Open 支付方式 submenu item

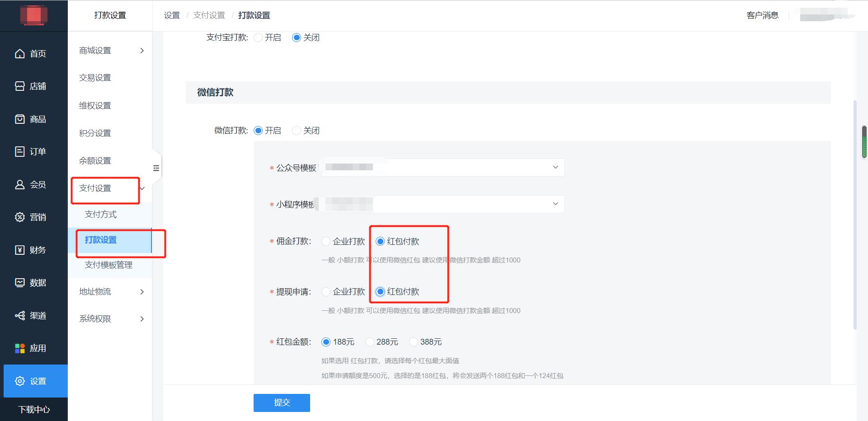[x=101, y=214]
